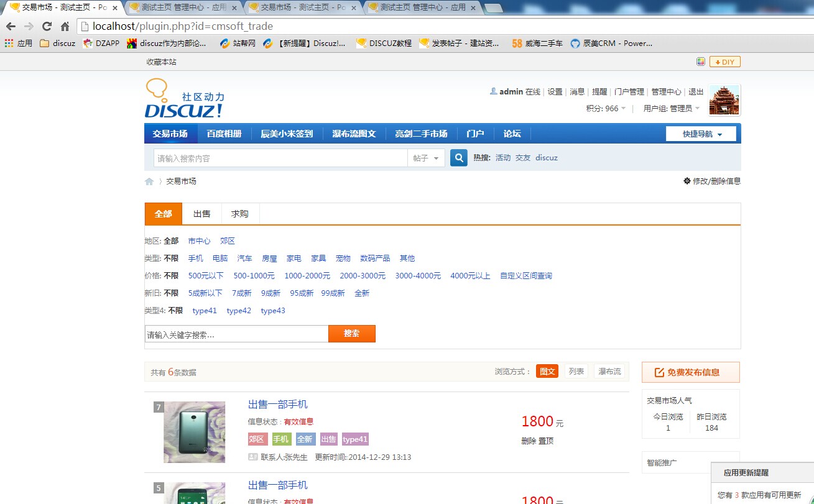Switch browsing mode to 列表
The height and width of the screenshot is (504, 814).
click(x=576, y=372)
